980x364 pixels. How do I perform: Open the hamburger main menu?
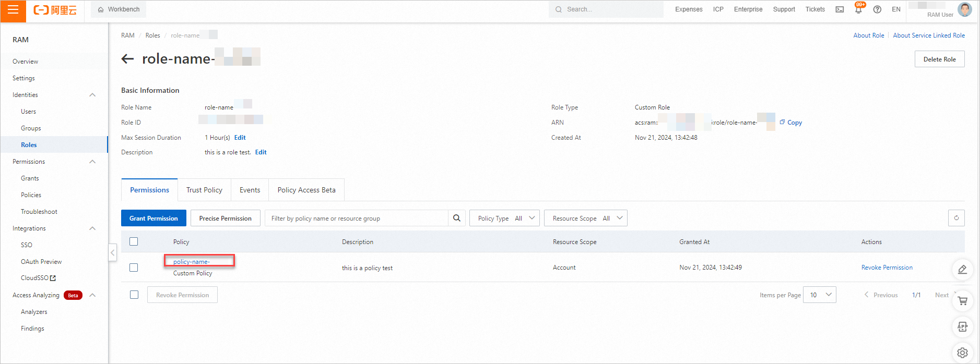pyautogui.click(x=13, y=11)
